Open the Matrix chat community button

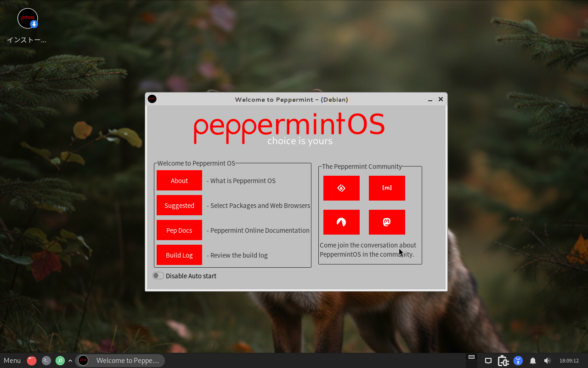click(387, 188)
